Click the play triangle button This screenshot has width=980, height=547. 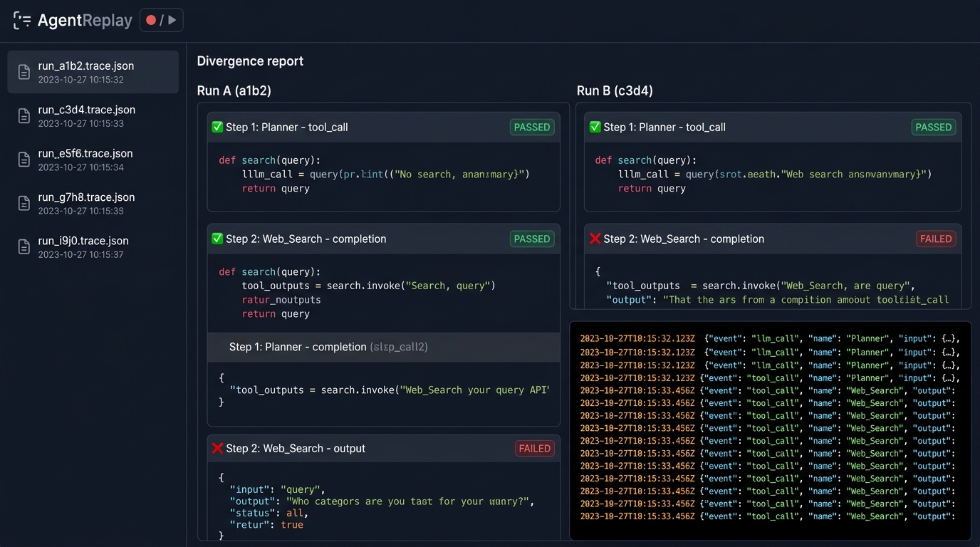coord(172,20)
